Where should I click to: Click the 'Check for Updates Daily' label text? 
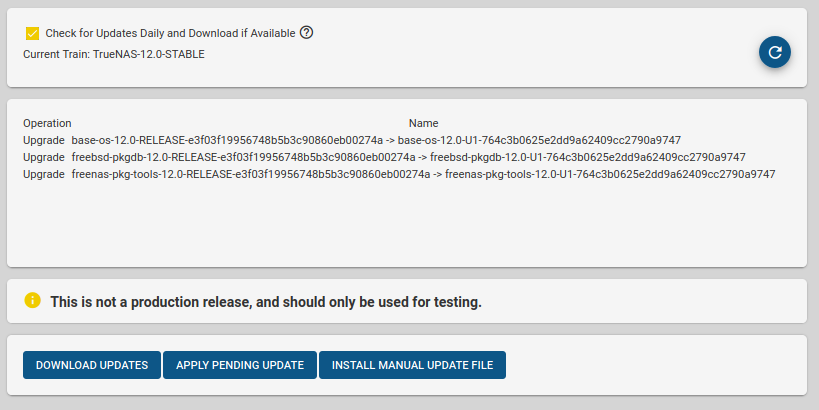[170, 33]
